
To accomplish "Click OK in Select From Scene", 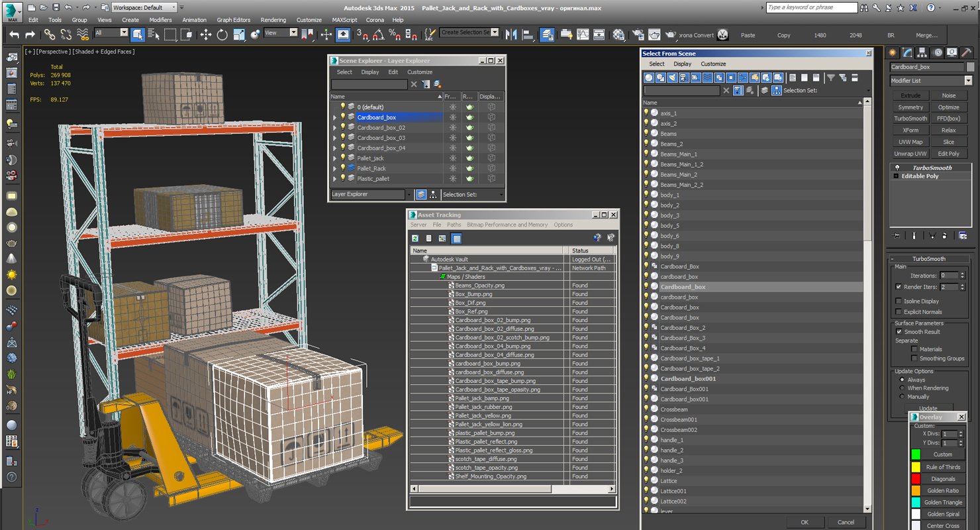I will tap(805, 522).
